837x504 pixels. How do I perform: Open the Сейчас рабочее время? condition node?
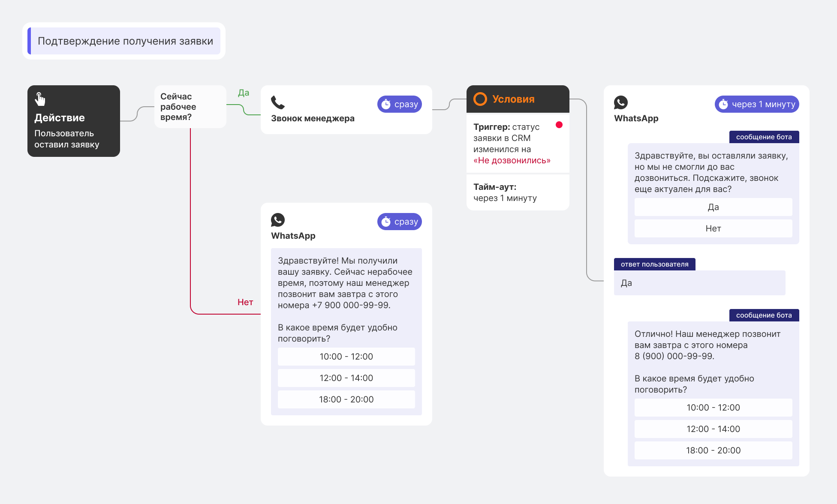[190, 107]
